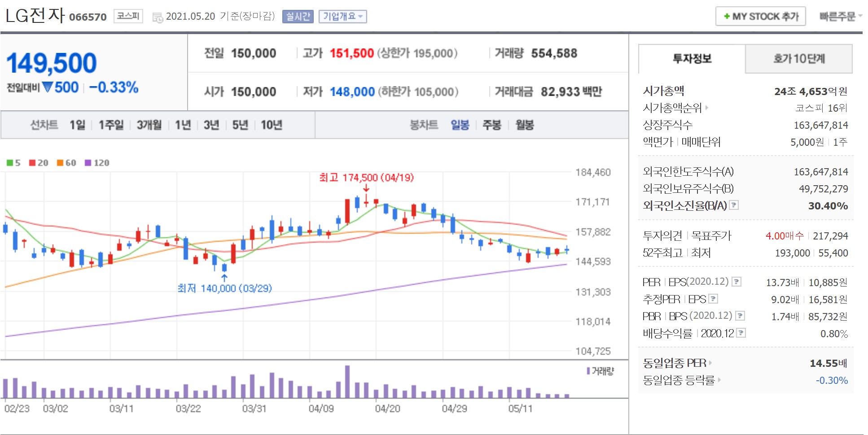Open help icon next to 추정PER EPS

coord(713,299)
